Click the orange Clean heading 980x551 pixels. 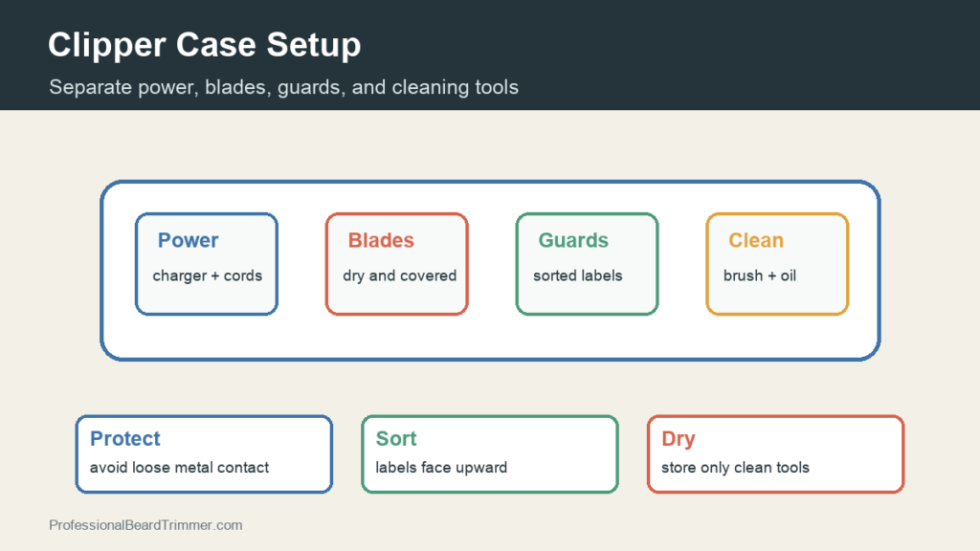click(756, 240)
